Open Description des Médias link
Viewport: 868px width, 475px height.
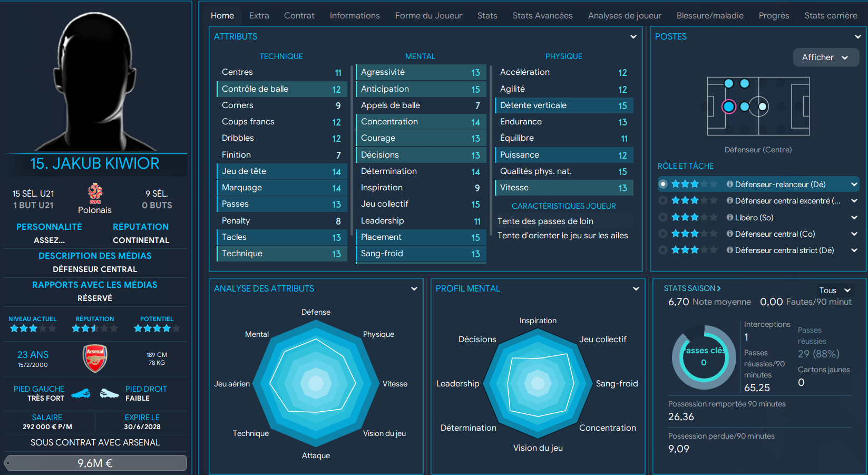pyautogui.click(x=95, y=256)
